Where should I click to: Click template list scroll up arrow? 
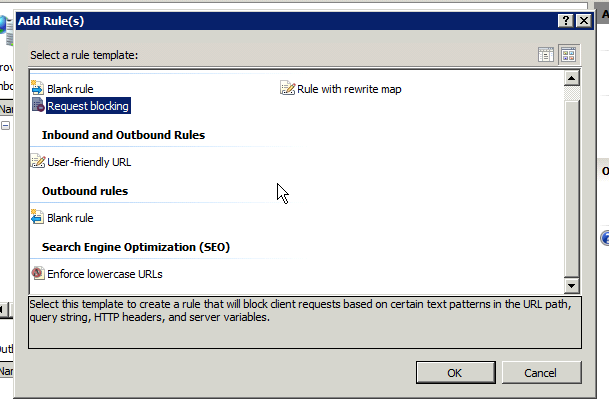571,78
